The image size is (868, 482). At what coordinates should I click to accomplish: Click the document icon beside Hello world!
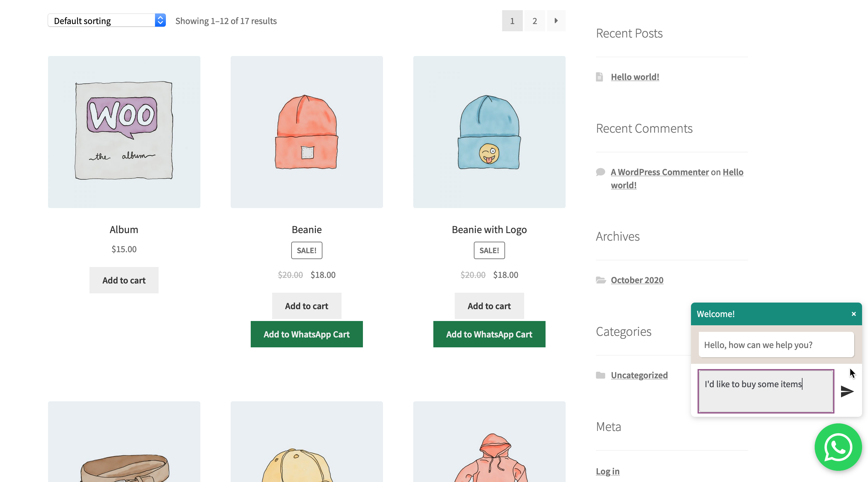pos(600,76)
